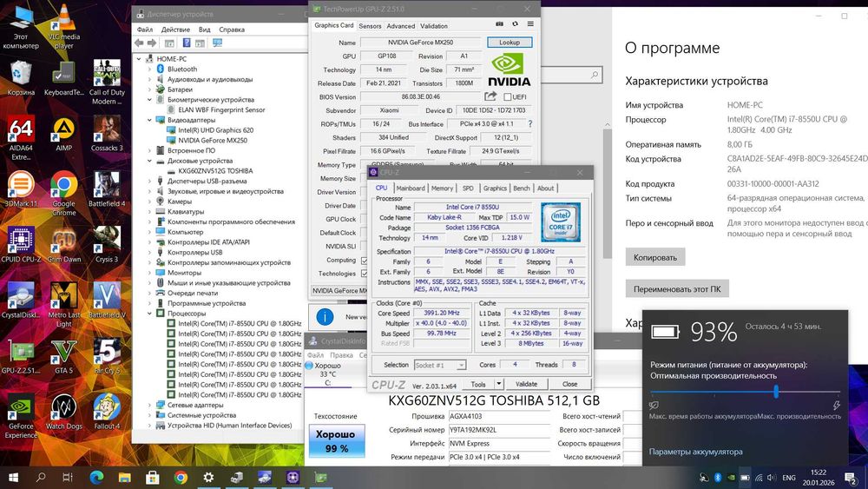Screen dimensions: 868x489
Task: Switch to the Bench tab in CPU-Z
Action: point(522,188)
